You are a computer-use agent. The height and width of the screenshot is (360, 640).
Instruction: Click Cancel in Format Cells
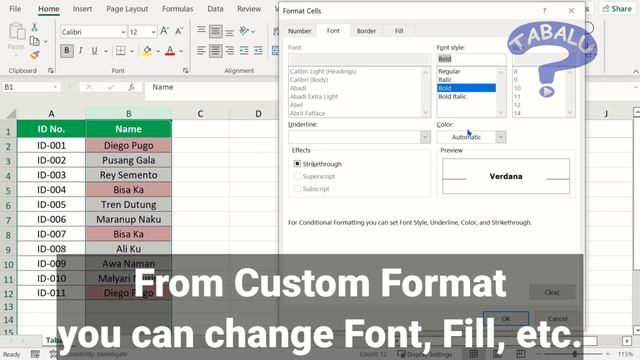tap(558, 318)
